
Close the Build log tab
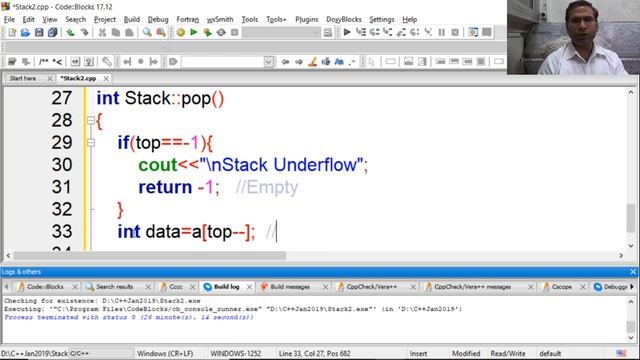pos(249,287)
